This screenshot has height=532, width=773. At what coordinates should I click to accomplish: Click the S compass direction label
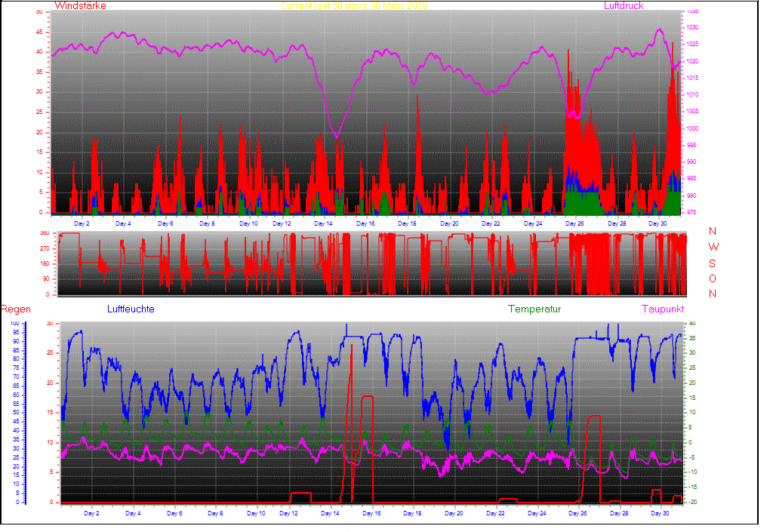pyautogui.click(x=713, y=263)
